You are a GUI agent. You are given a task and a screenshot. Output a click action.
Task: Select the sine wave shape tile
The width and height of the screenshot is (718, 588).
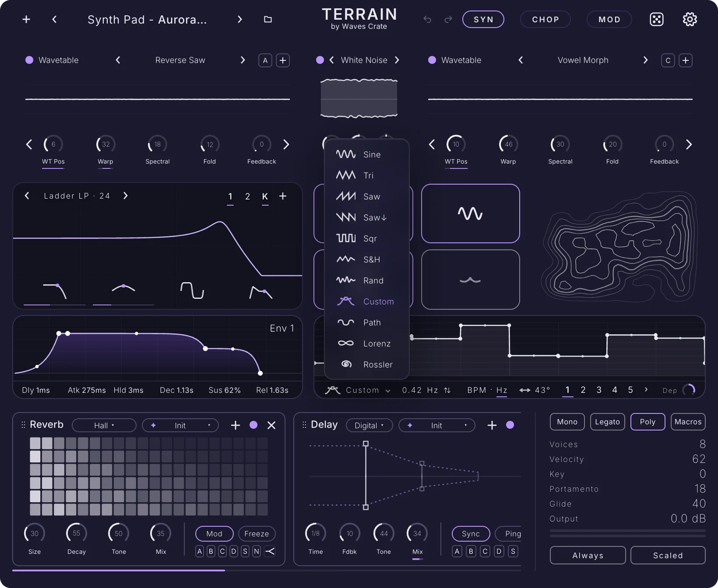coord(471,213)
